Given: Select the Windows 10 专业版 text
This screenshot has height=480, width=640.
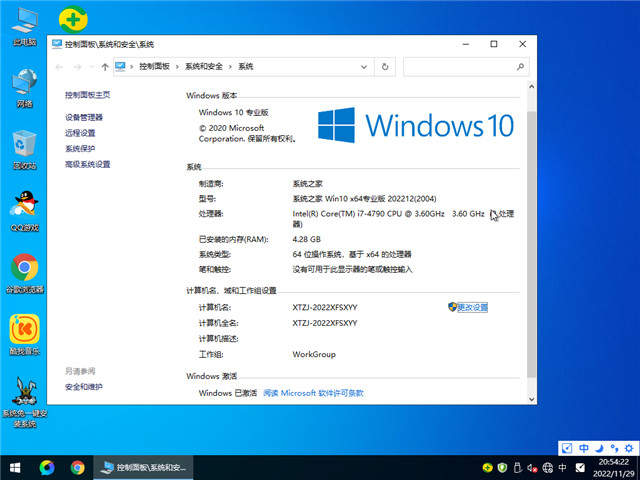Looking at the screenshot, I should point(233,112).
